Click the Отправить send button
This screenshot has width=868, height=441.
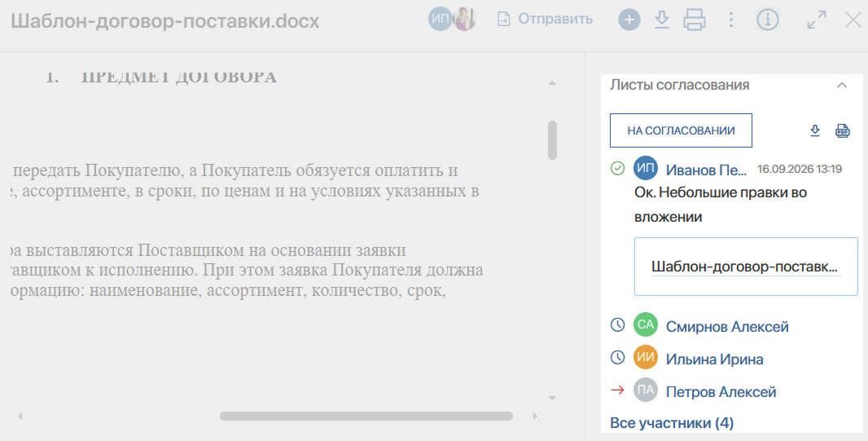[x=545, y=20]
